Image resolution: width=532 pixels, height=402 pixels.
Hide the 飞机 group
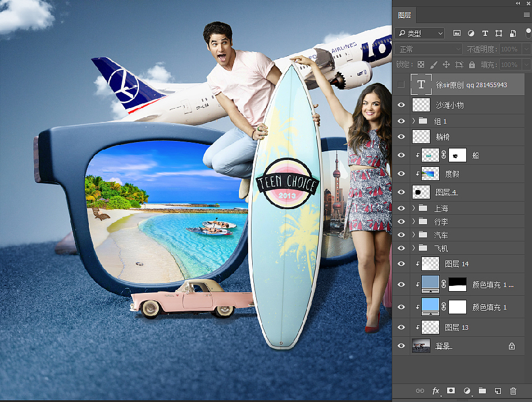(401, 248)
